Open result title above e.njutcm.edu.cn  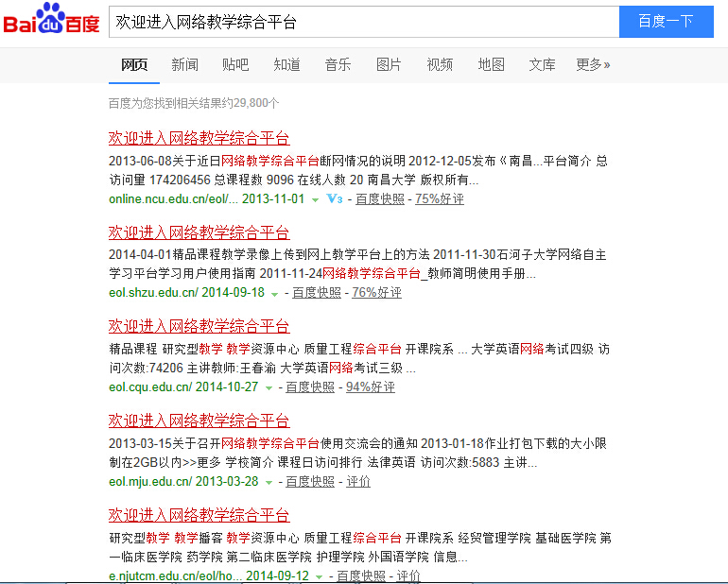(199, 515)
